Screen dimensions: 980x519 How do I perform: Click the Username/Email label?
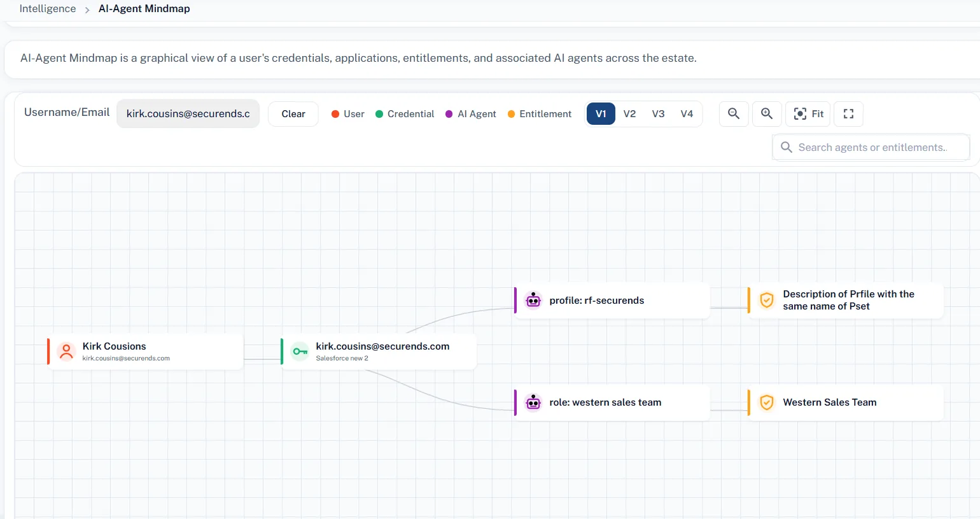tap(67, 112)
